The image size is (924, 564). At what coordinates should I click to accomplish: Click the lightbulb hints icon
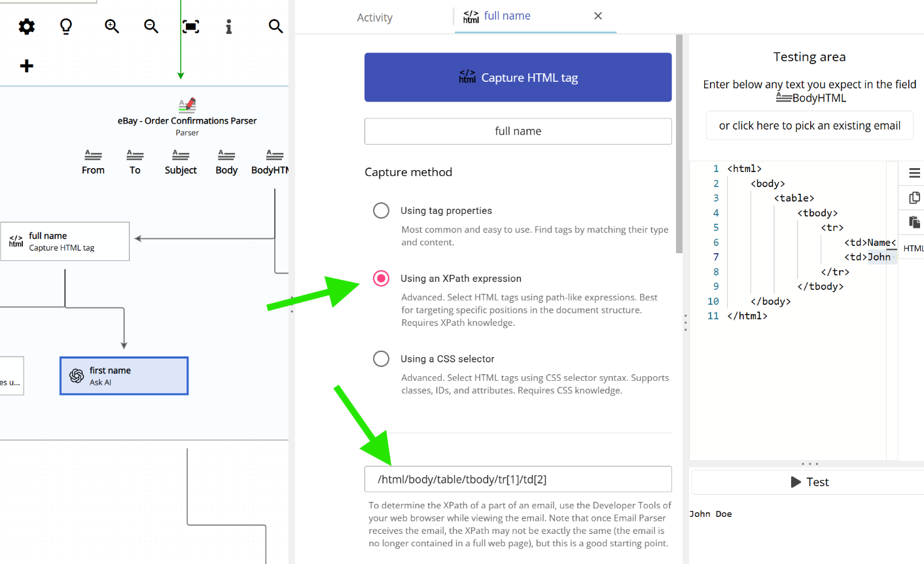point(65,26)
